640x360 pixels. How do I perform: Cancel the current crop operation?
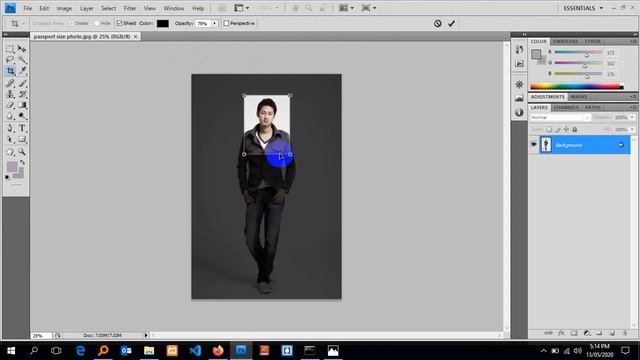tap(438, 23)
